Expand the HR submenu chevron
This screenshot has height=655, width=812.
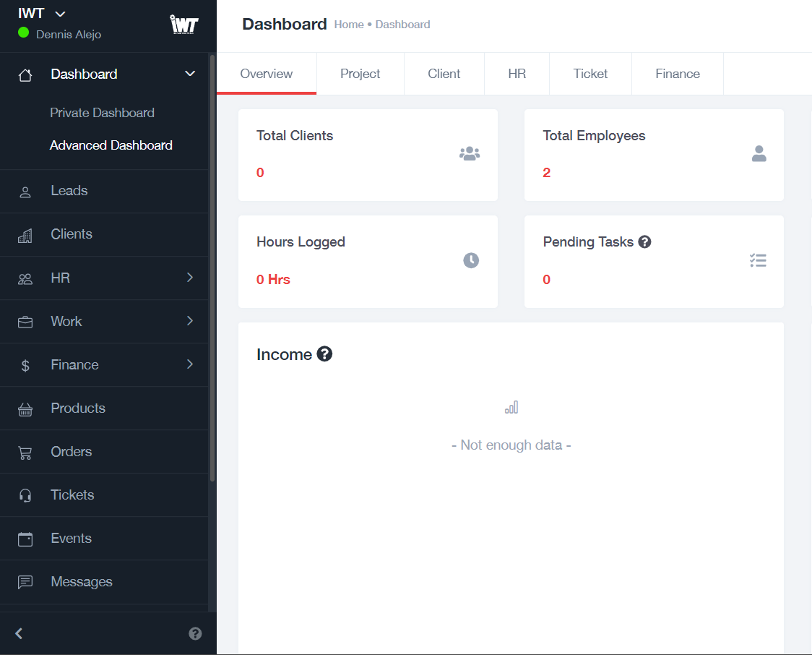tap(190, 278)
